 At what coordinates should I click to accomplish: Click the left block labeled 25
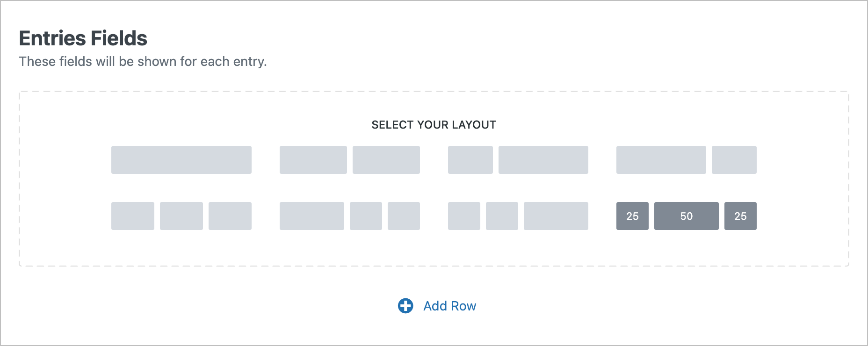pyautogui.click(x=632, y=216)
